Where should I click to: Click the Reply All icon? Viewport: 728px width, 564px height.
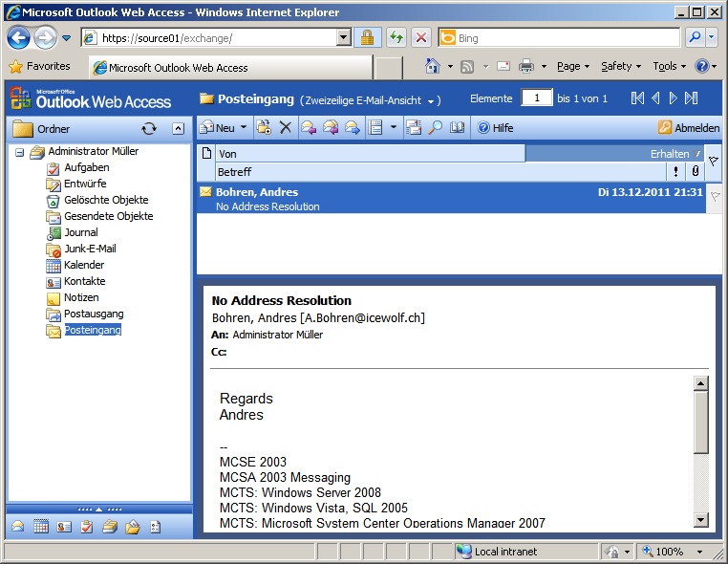(331, 128)
